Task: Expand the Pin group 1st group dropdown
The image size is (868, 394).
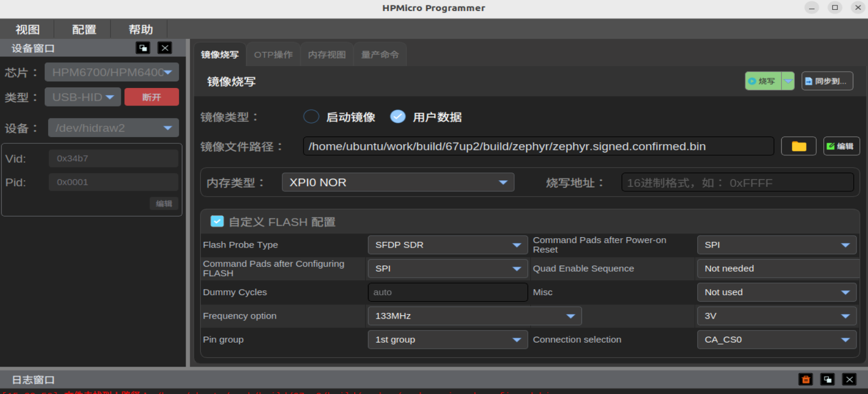Action: tap(448, 339)
